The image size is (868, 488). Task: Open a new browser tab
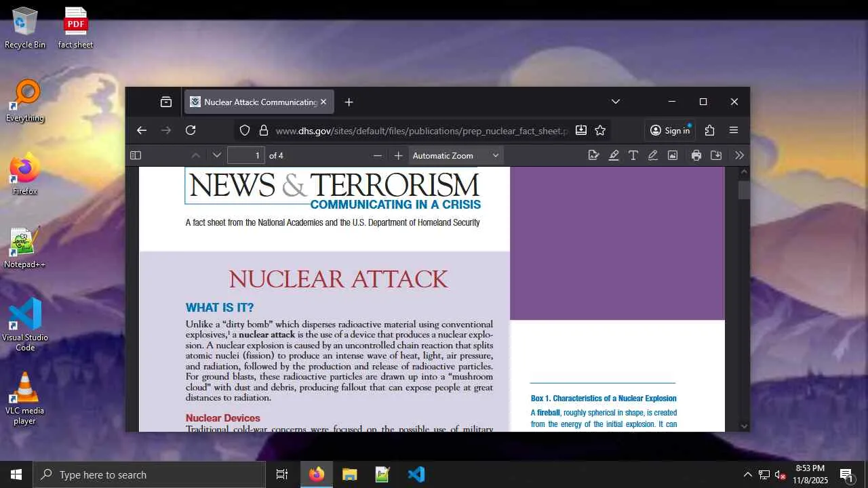tap(349, 102)
